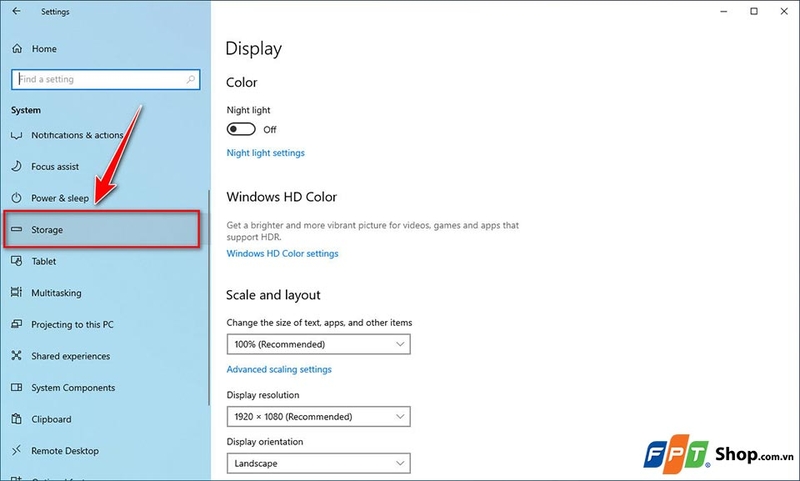Click the Clipboard icon in sidebar
The image size is (800, 481).
(x=16, y=419)
